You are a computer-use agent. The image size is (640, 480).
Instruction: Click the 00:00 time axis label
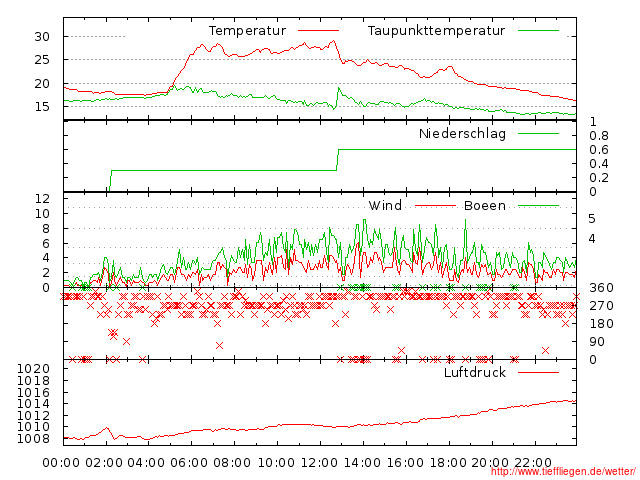(x=61, y=463)
